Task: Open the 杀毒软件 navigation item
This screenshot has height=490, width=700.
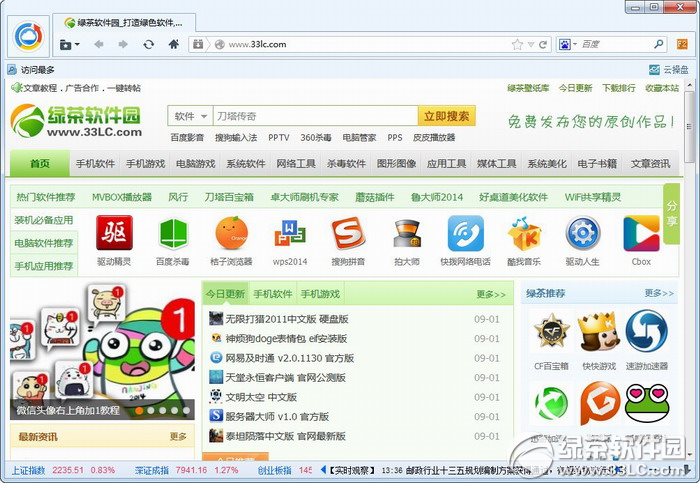Action: (346, 164)
